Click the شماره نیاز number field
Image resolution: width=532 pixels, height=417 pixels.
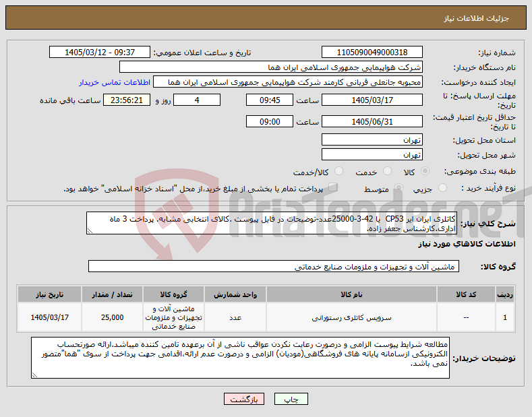[x=372, y=53]
